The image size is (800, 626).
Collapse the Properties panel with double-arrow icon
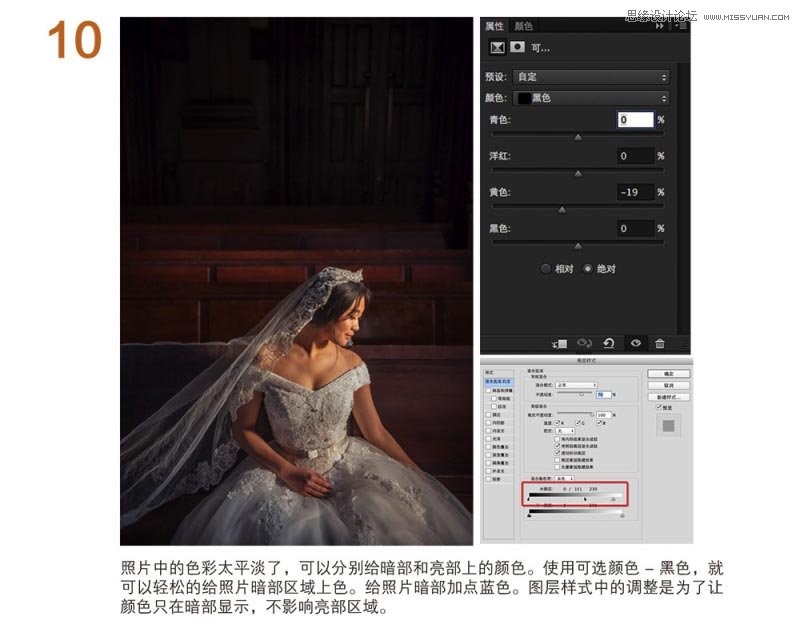(x=660, y=26)
